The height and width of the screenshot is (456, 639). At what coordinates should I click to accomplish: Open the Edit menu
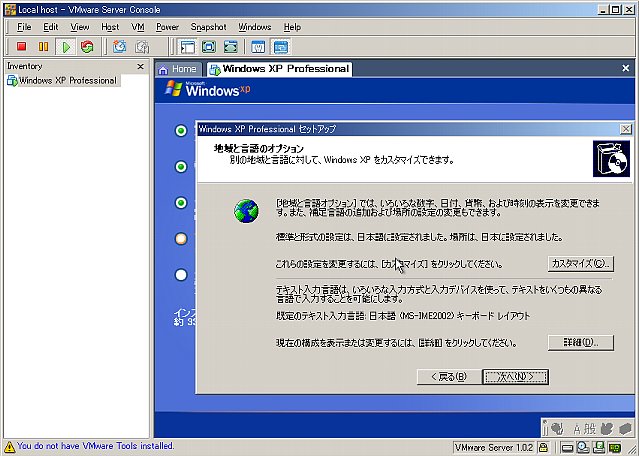51,27
